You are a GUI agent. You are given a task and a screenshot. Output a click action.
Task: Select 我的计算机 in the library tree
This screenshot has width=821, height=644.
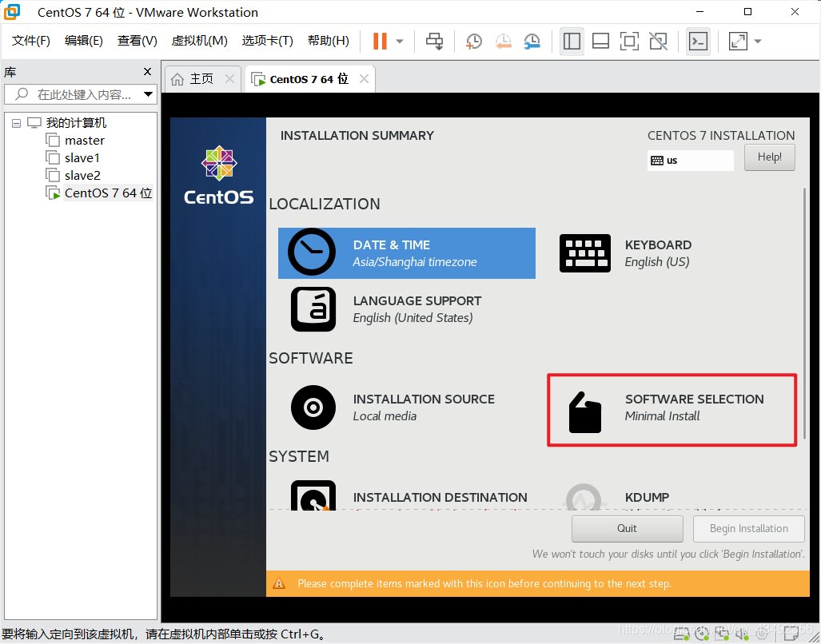click(x=76, y=123)
